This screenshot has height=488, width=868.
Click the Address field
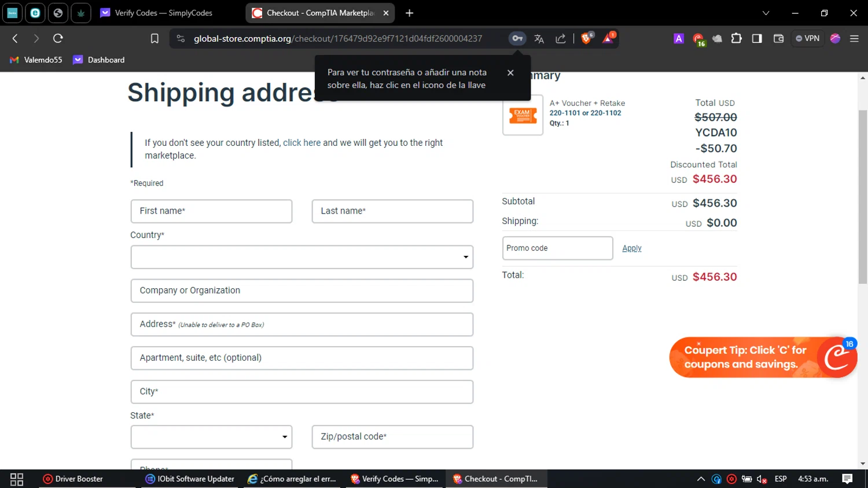[x=301, y=324]
